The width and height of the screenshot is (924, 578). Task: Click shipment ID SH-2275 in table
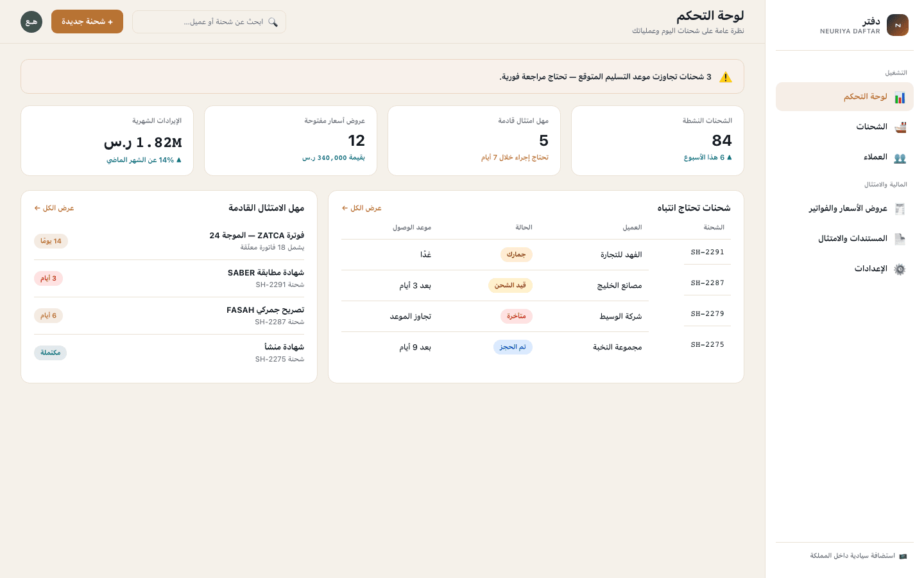pos(707,345)
